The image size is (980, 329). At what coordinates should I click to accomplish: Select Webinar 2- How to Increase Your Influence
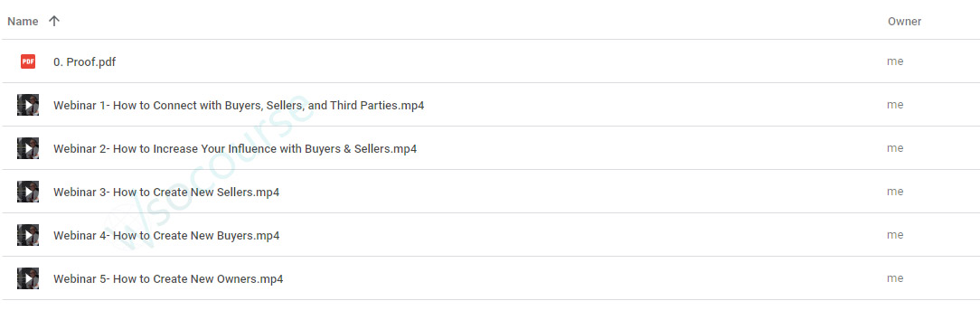click(235, 148)
